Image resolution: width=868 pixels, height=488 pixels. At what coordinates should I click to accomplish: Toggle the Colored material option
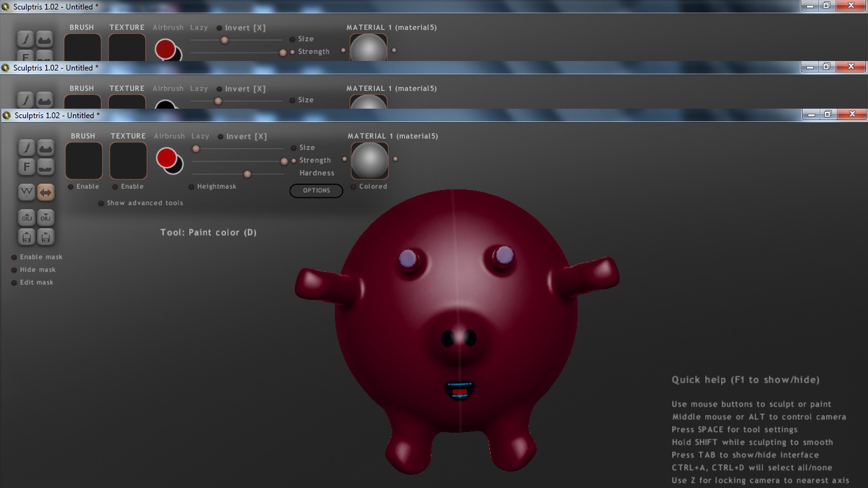pyautogui.click(x=369, y=187)
